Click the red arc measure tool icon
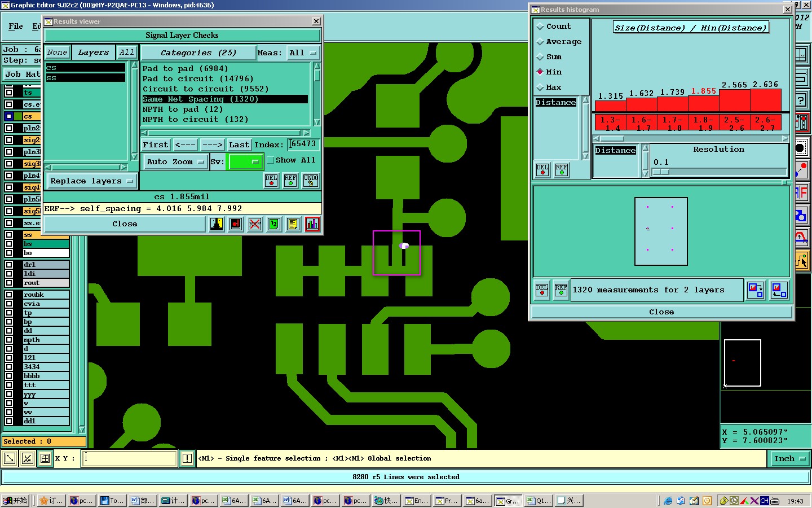This screenshot has height=508, width=812. tap(801, 237)
